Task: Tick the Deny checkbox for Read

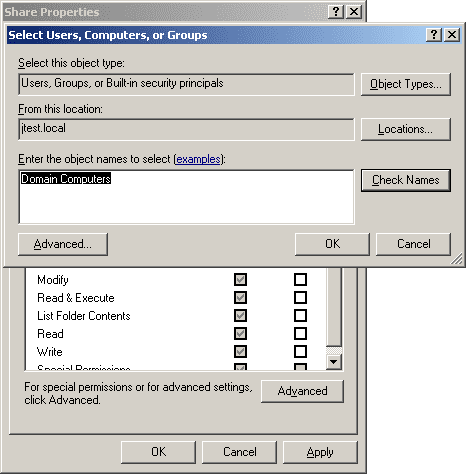Action: [x=300, y=334]
